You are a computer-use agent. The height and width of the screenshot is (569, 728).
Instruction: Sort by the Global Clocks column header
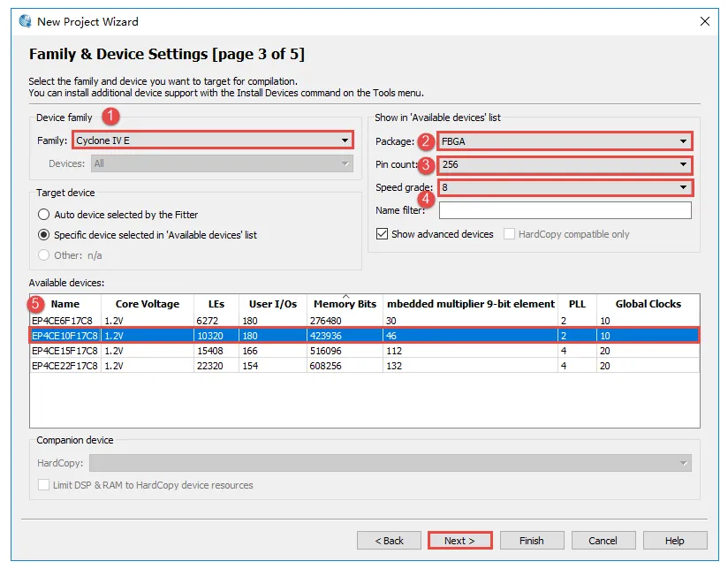click(648, 304)
